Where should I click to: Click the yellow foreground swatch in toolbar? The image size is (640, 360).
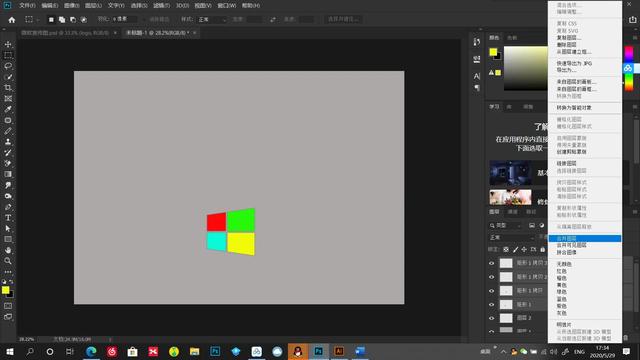tap(5, 290)
